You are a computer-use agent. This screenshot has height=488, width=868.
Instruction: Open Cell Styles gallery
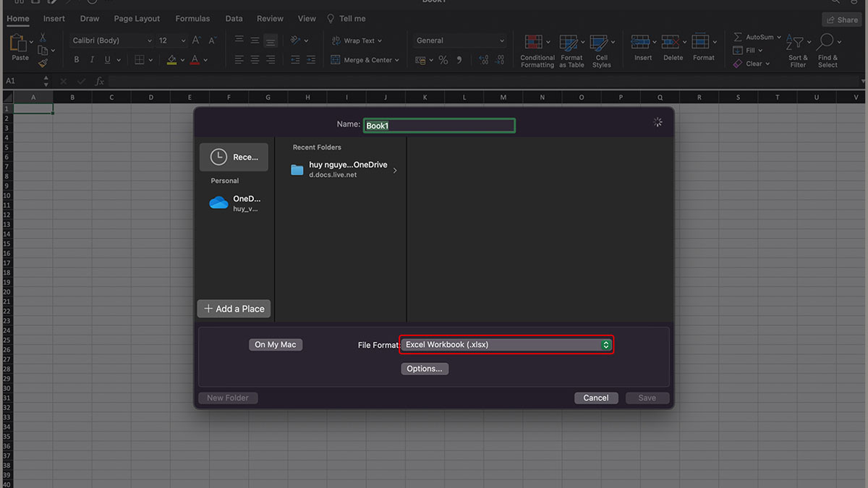pyautogui.click(x=601, y=51)
